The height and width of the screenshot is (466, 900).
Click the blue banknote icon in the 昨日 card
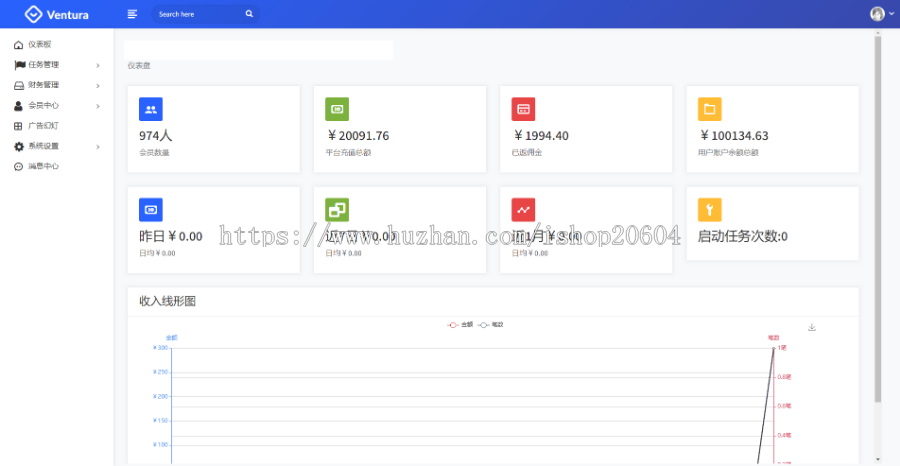point(151,209)
